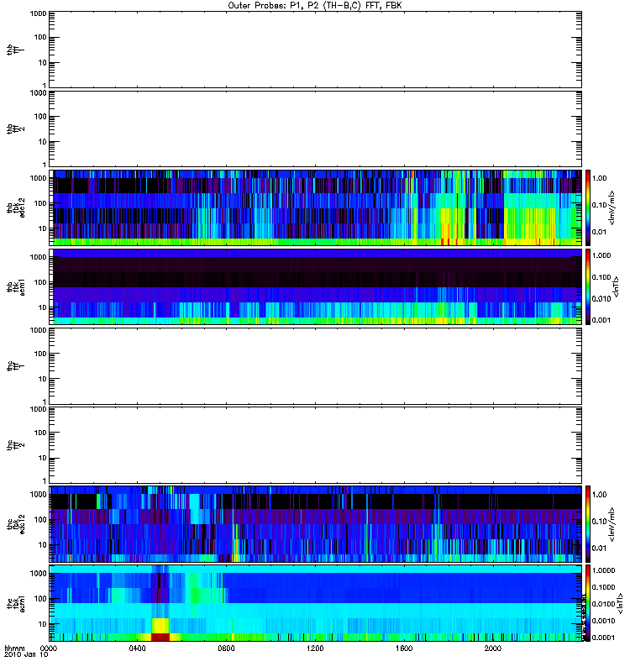This screenshot has width=630, height=672.
Task: Click the "0800" time tick label
Action: tap(226, 648)
